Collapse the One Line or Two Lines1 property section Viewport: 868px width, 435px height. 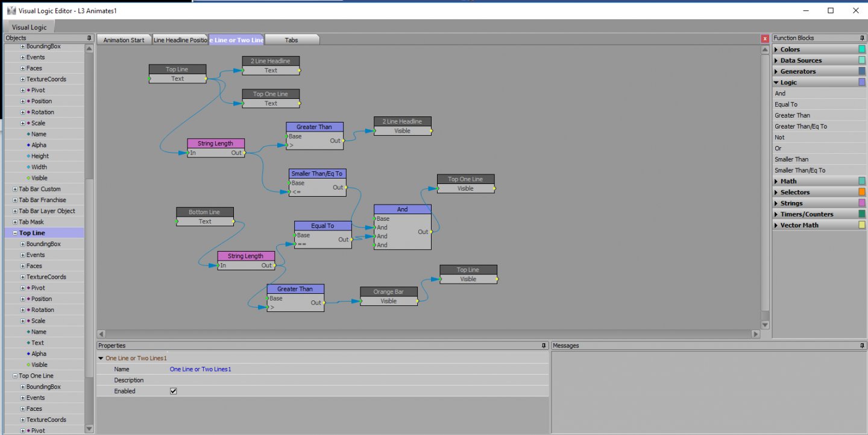(x=101, y=358)
